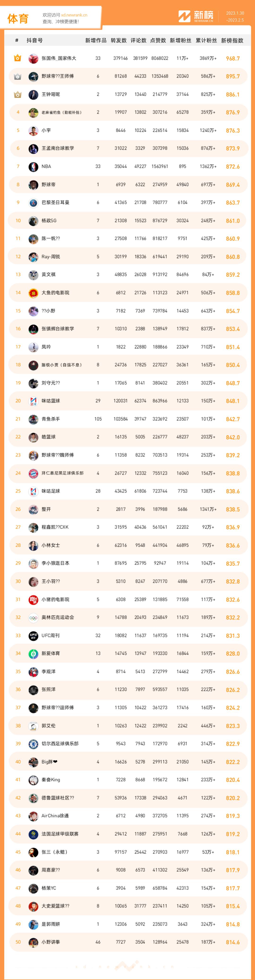The image size is (255, 980).
Task: Open account name 张国伟_国家伟大
Action: pos(59,58)
